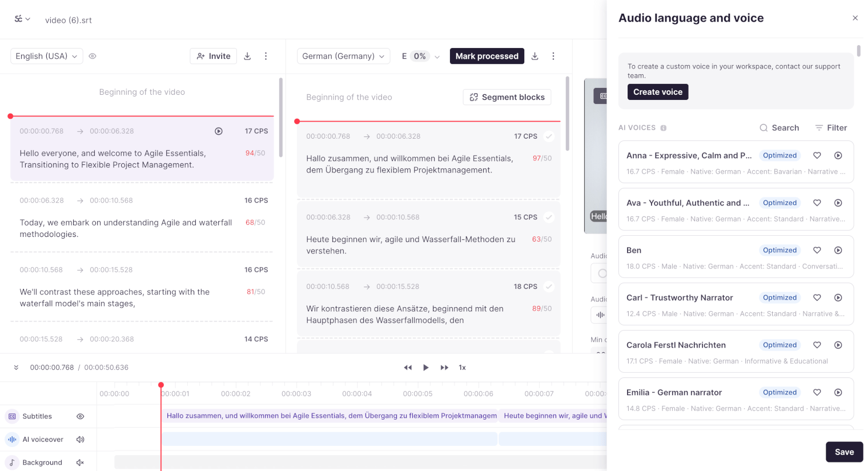Viewport: 868px width, 471px height.
Task: Open the German (Germany) language dropdown
Action: [343, 56]
